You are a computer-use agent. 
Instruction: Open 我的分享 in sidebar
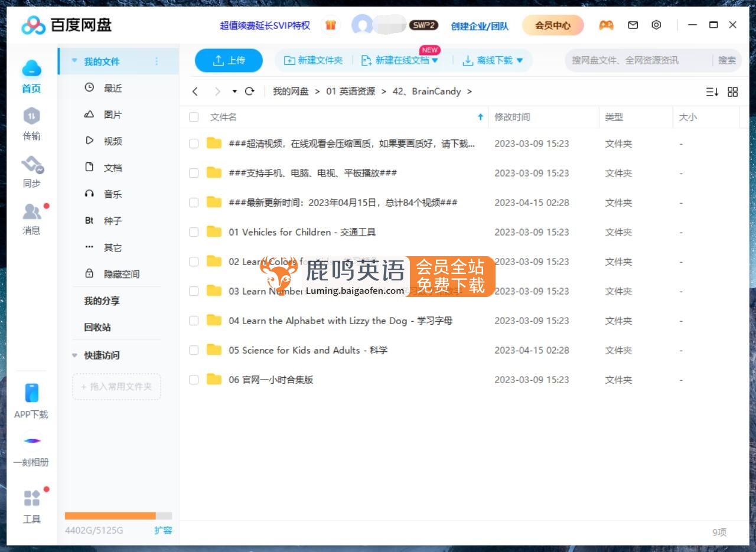click(x=102, y=301)
